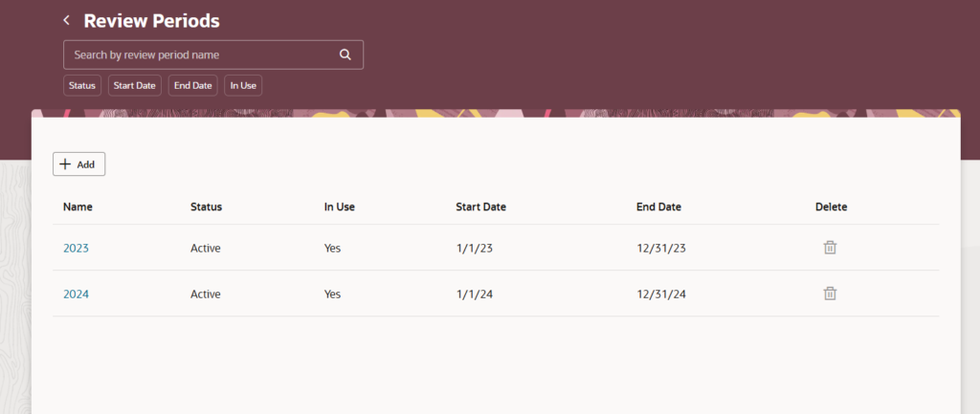This screenshot has height=414, width=980.
Task: Open the 2024 review period link
Action: [x=77, y=294]
